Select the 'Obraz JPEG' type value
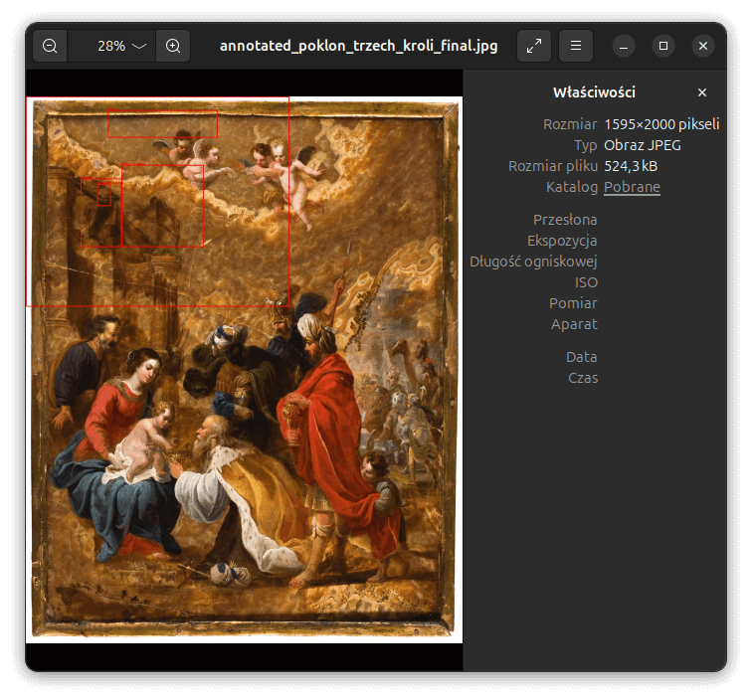Viewport: 752px width, 700px height. [643, 145]
